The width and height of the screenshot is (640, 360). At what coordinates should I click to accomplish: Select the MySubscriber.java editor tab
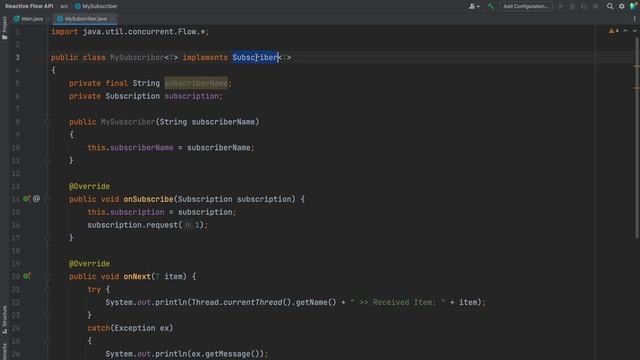click(x=84, y=19)
